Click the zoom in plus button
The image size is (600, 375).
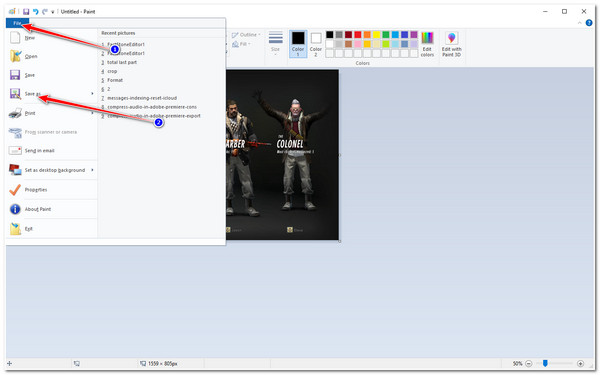click(x=580, y=364)
